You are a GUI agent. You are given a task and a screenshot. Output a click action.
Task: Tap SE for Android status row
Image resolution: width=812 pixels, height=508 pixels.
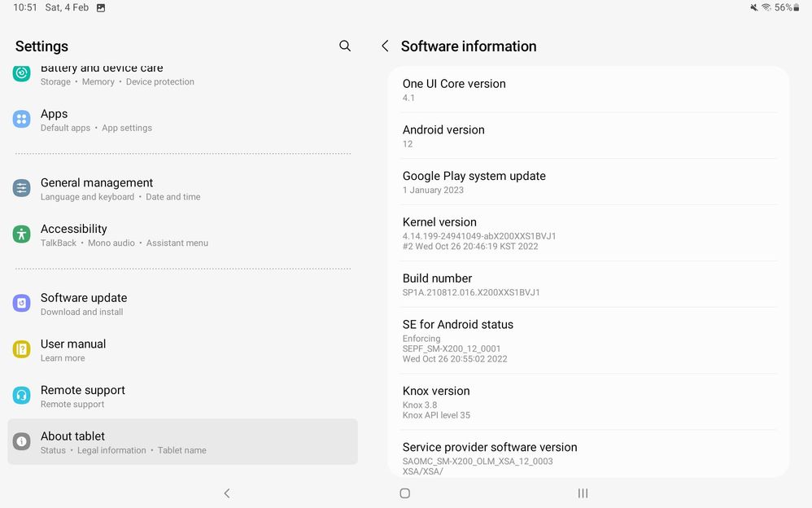pos(589,340)
